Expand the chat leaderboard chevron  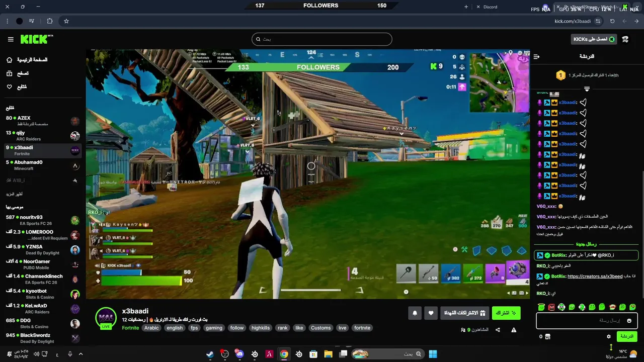(587, 88)
